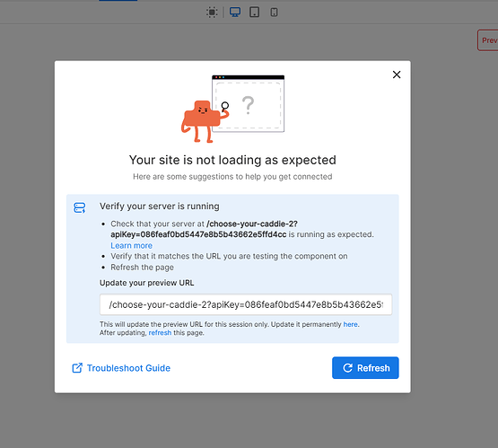Click the 'Verify your server is running' heading
The width and height of the screenshot is (498, 448).
(x=160, y=206)
